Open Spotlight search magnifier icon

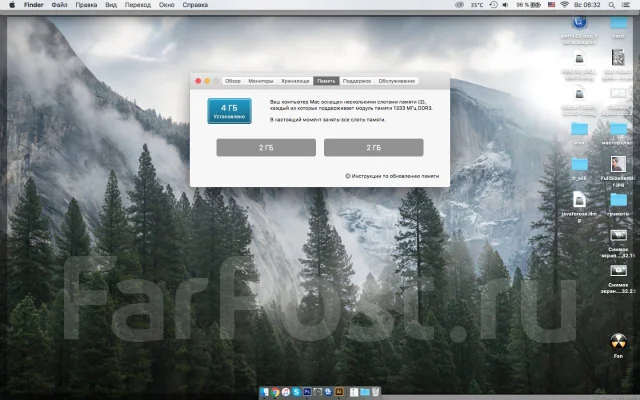[x=611, y=5]
